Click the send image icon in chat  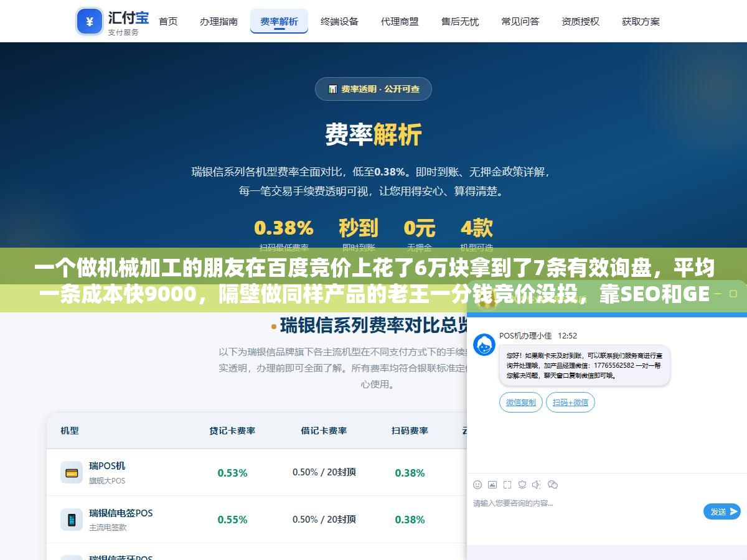coord(492,485)
